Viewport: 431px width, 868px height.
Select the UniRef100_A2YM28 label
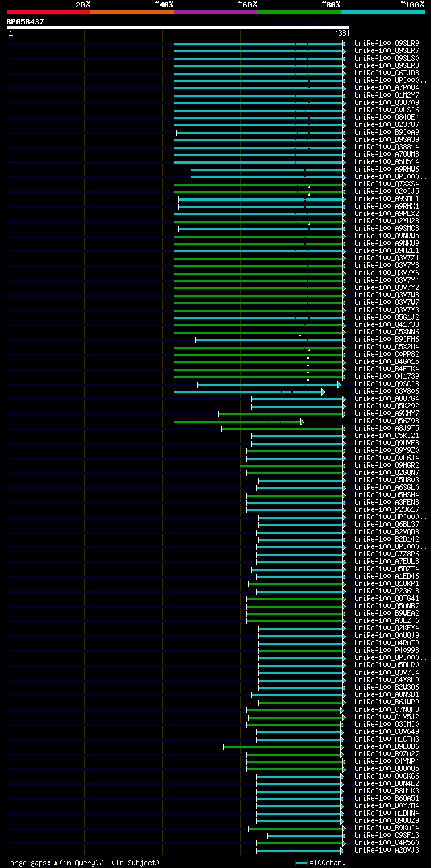click(x=387, y=221)
